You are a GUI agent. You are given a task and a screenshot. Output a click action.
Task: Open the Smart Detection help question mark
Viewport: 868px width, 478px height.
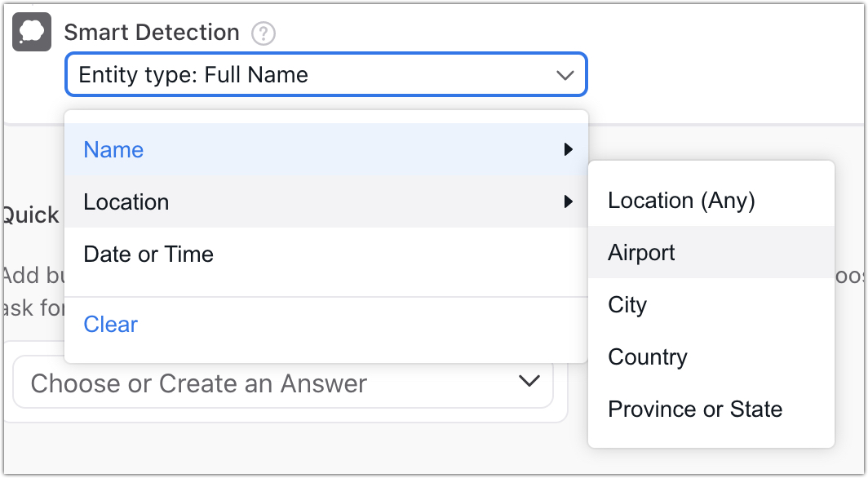[263, 33]
